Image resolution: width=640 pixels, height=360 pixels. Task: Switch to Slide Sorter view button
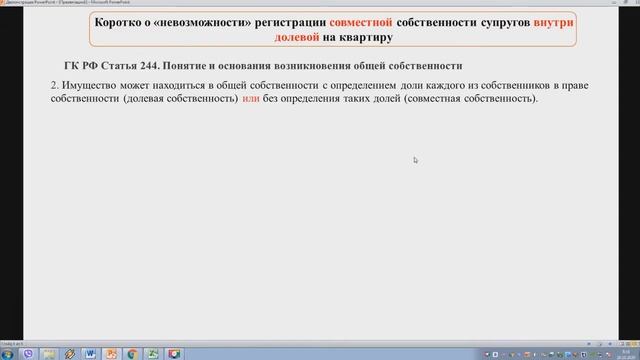click(x=628, y=344)
